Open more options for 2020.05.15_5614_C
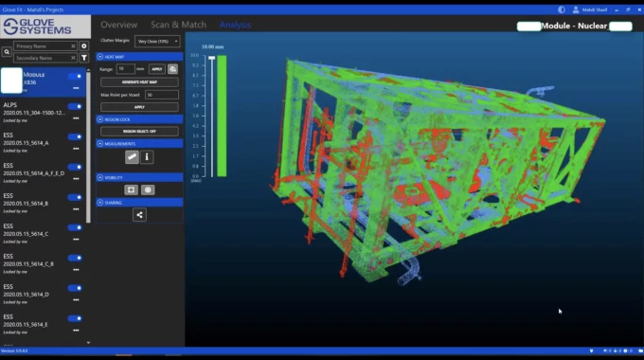Screen dimensions: 644x360 [x=76, y=239]
